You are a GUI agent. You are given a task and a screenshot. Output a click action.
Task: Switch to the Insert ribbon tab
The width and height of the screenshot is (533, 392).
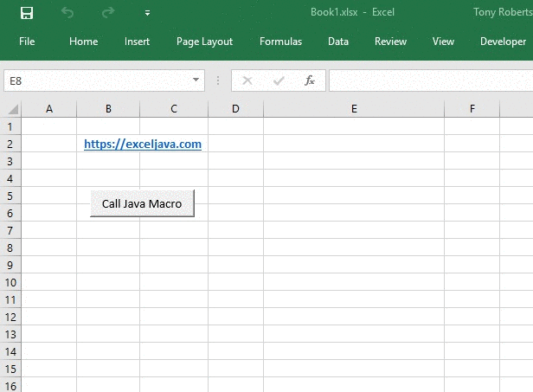click(137, 42)
